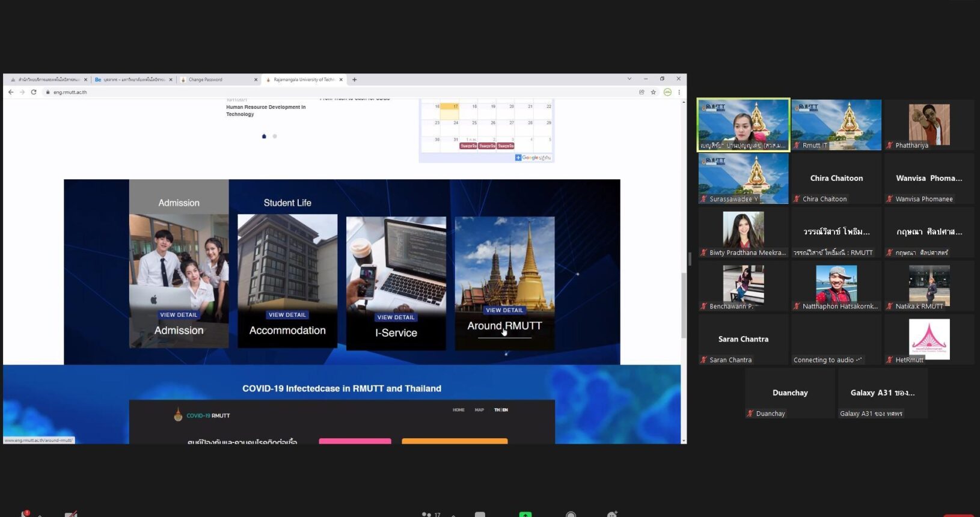Viewport: 980px width, 517px height.
Task: Close the tab with the Be icon
Action: point(171,79)
